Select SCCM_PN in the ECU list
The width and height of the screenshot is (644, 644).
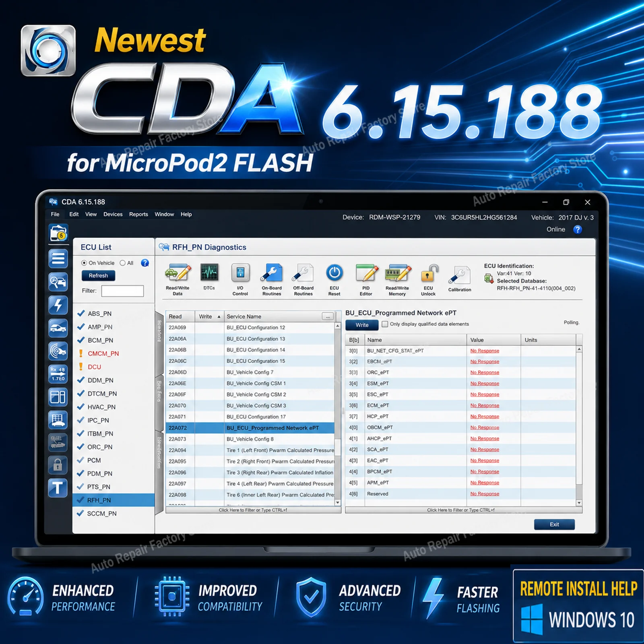114,513
